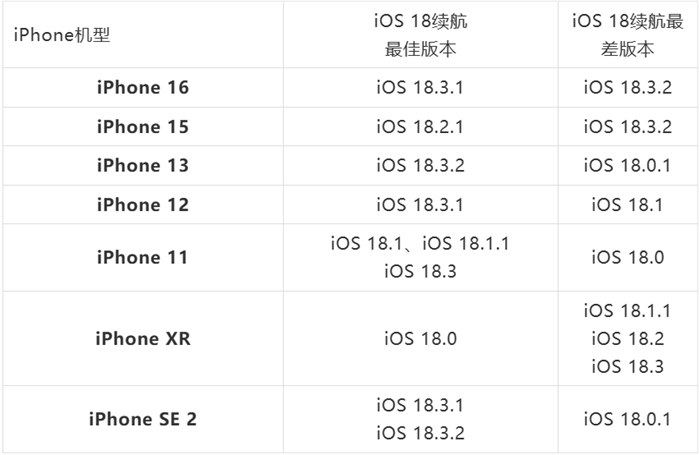Image resolution: width=700 pixels, height=455 pixels.
Task: Select iOS 18.2 in iPhone XR row
Action: coord(628,338)
